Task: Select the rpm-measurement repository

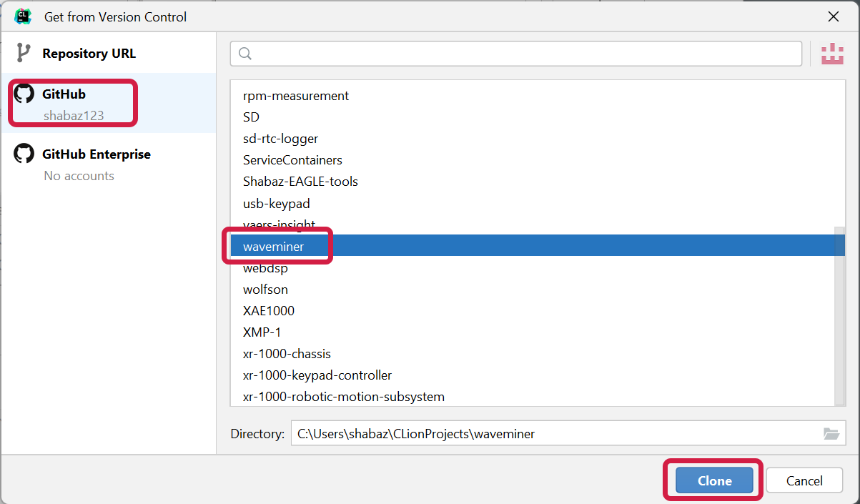Action: (x=532, y=95)
